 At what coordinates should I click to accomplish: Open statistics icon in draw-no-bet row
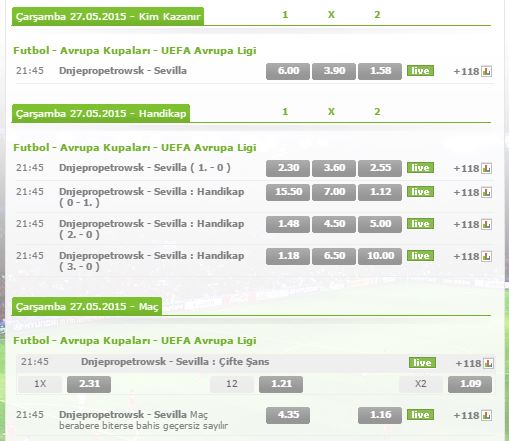(486, 415)
